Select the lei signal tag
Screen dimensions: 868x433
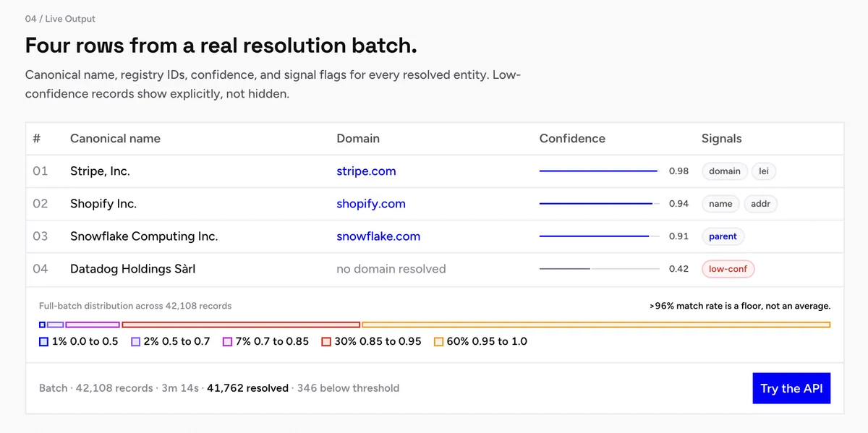click(x=764, y=171)
